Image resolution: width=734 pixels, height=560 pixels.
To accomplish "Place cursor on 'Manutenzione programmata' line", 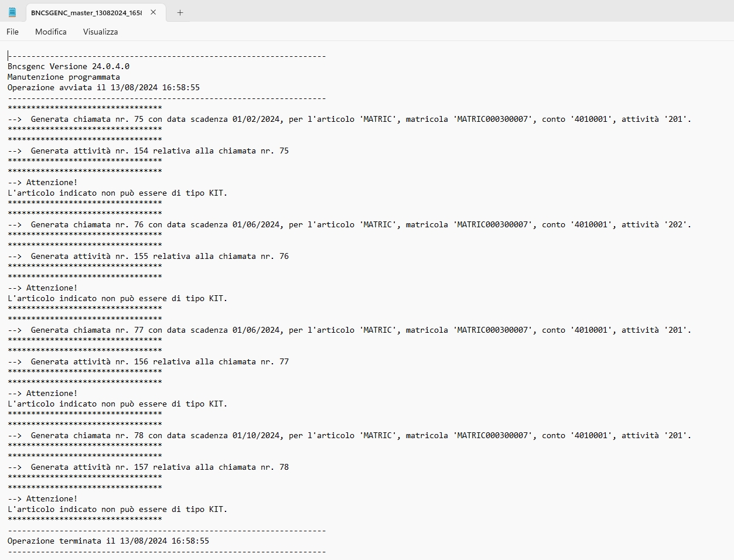I will pos(64,77).
